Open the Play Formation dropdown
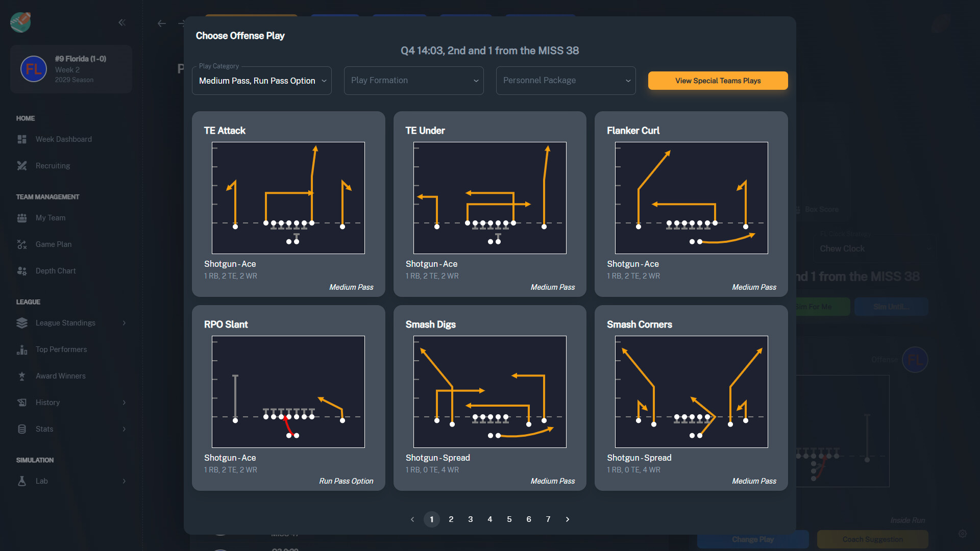 tap(413, 81)
